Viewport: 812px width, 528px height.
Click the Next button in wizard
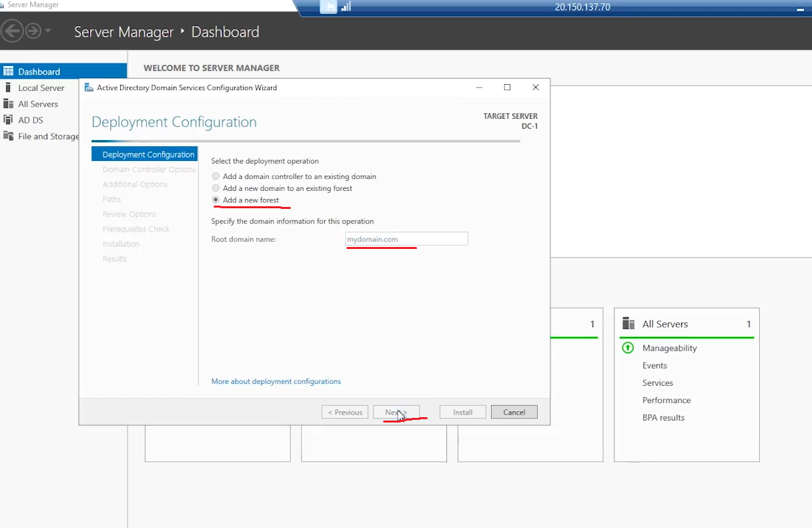point(396,412)
